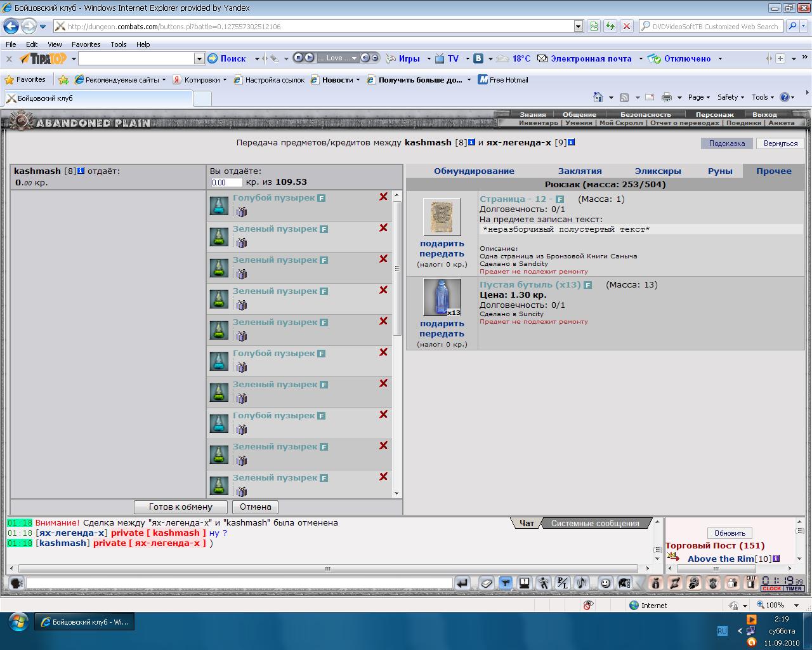Image resolution: width=812 pixels, height=650 pixels.
Task: Click the P/L icon in the chat toolbar
Action: point(562,583)
